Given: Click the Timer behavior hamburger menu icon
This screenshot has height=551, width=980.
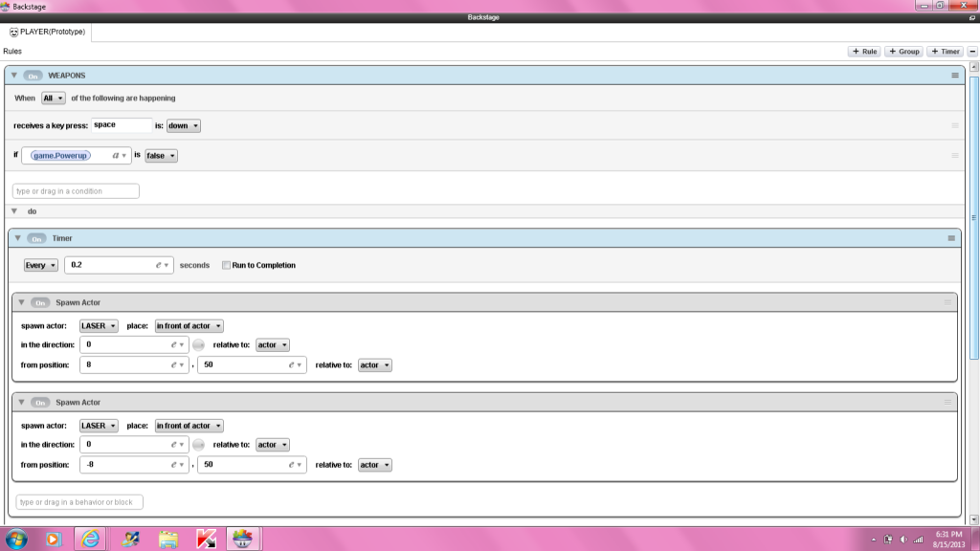Looking at the screenshot, I should 951,238.
